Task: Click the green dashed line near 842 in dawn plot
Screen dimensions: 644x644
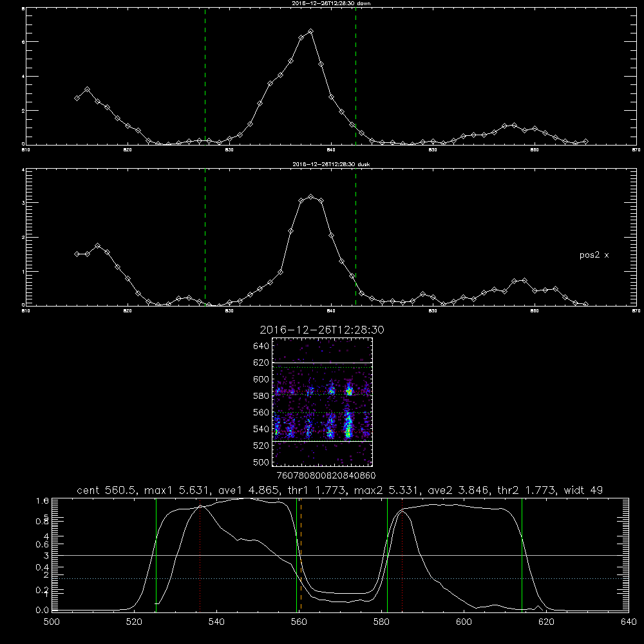Action: (x=355, y=77)
